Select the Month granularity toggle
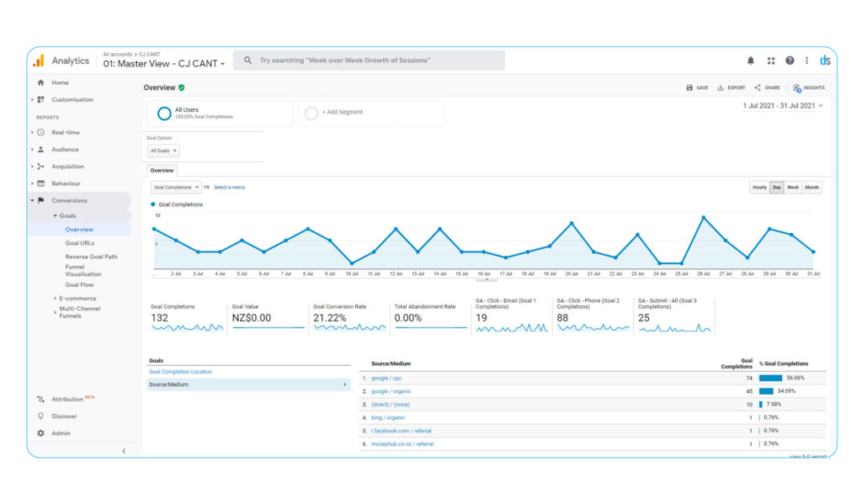 pyautogui.click(x=811, y=188)
